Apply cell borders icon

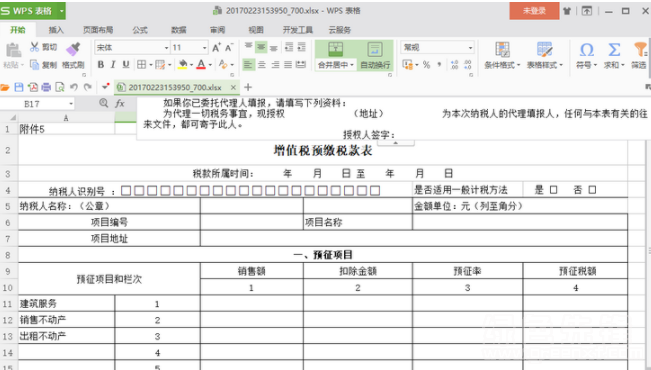[x=142, y=65]
